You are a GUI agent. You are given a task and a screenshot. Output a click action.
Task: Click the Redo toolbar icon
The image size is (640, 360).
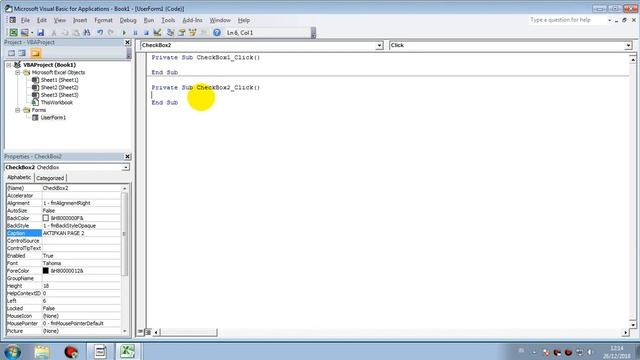[111, 33]
